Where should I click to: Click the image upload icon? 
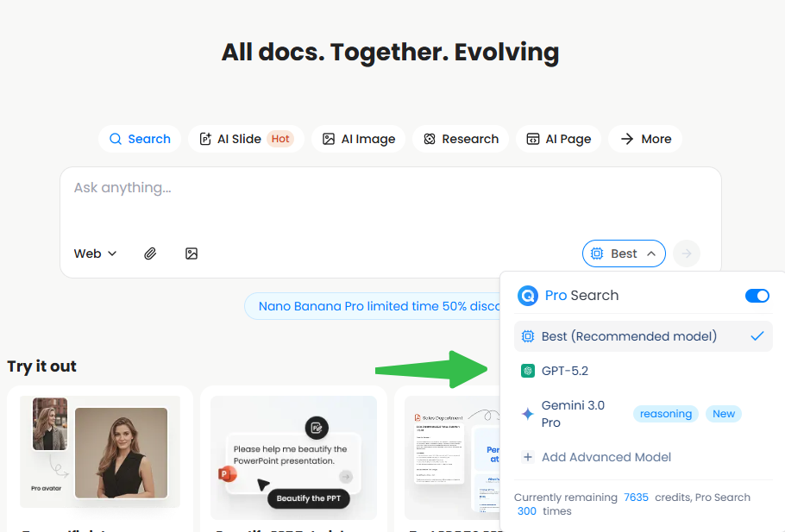coord(192,253)
